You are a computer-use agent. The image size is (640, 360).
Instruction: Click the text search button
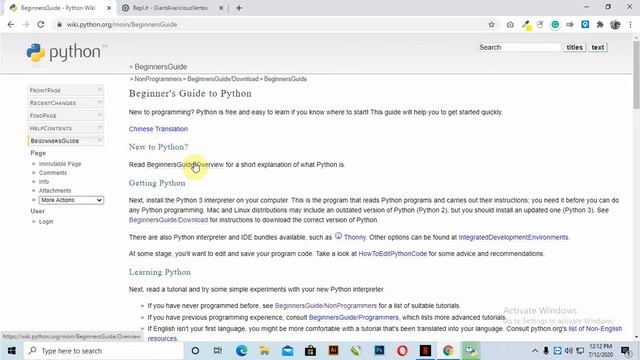598,47
